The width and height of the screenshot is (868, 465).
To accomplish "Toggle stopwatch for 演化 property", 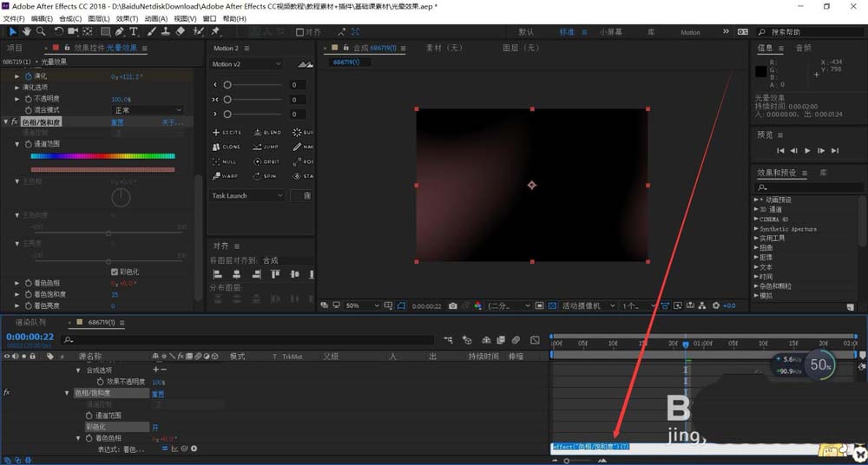I will point(29,75).
